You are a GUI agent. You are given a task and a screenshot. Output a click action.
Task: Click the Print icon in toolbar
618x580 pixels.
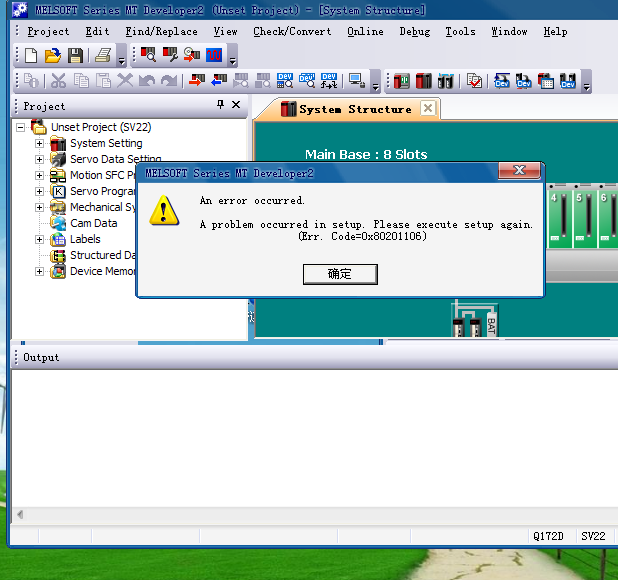[102, 56]
